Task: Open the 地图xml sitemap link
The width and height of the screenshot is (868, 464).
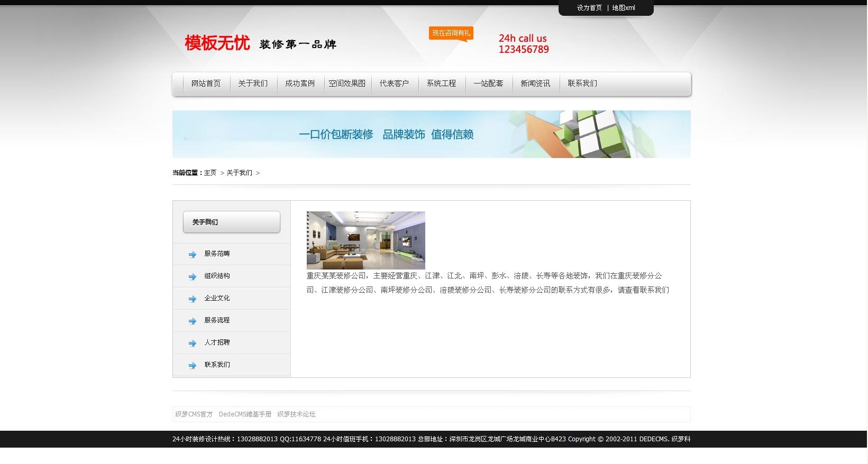Action: point(624,8)
